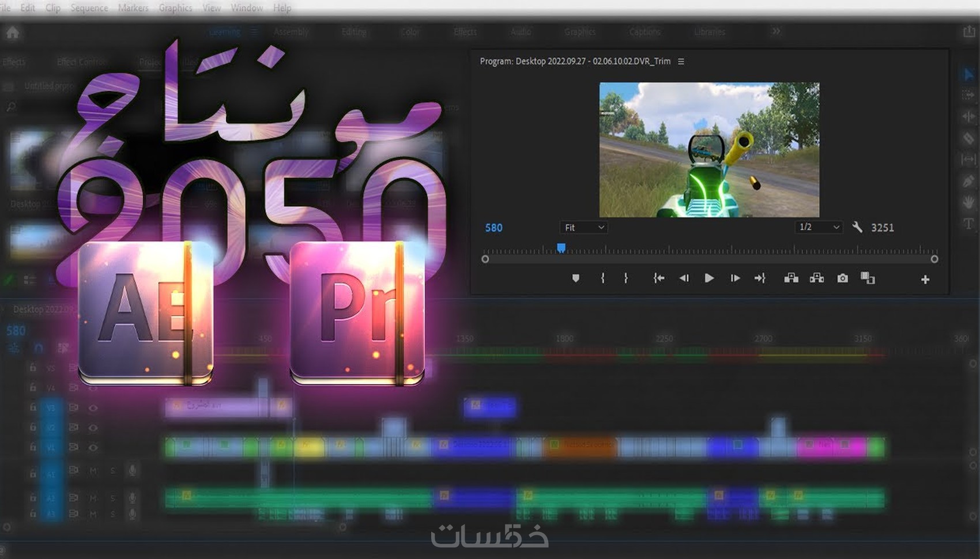Select the Pen tool
This screenshot has width=980, height=559.
[x=968, y=181]
